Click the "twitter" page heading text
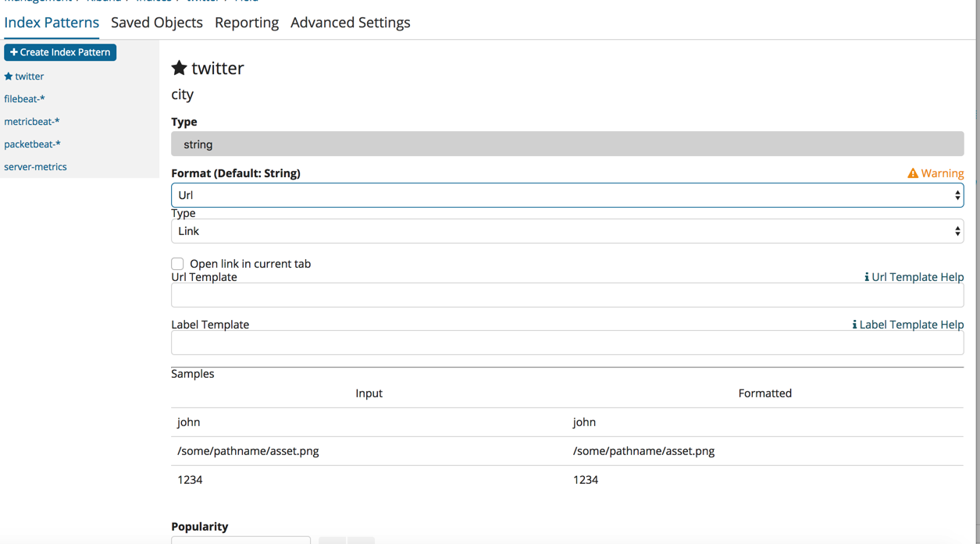Viewport: 980px width, 544px height. (x=218, y=68)
